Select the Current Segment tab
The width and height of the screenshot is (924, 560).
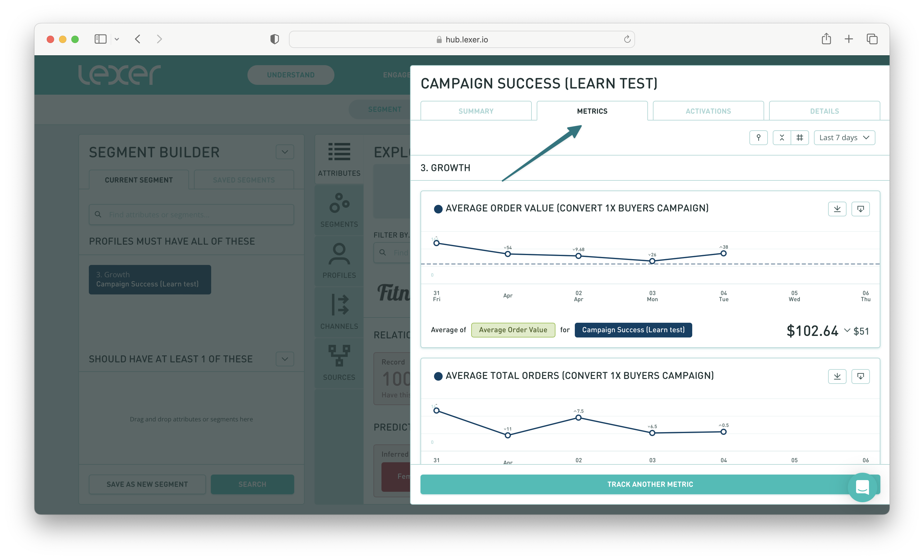coord(139,180)
